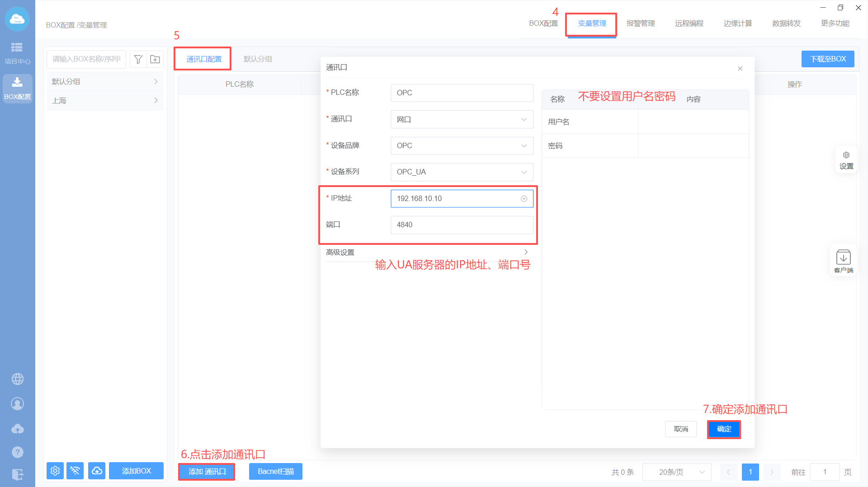The image size is (868, 487).
Task: Switch to the 默认分组 tab
Action: click(258, 59)
